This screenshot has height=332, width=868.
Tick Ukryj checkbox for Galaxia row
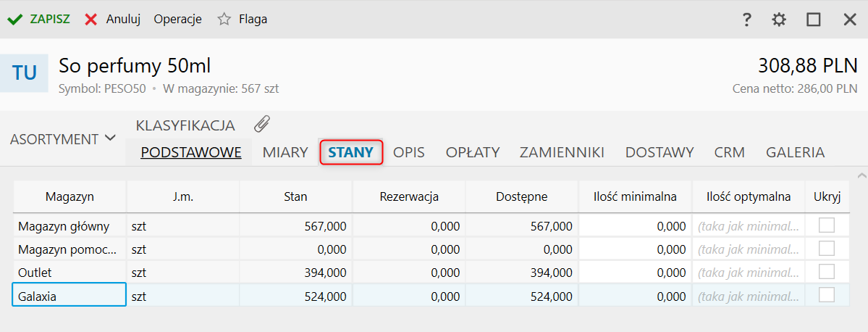[x=826, y=295]
